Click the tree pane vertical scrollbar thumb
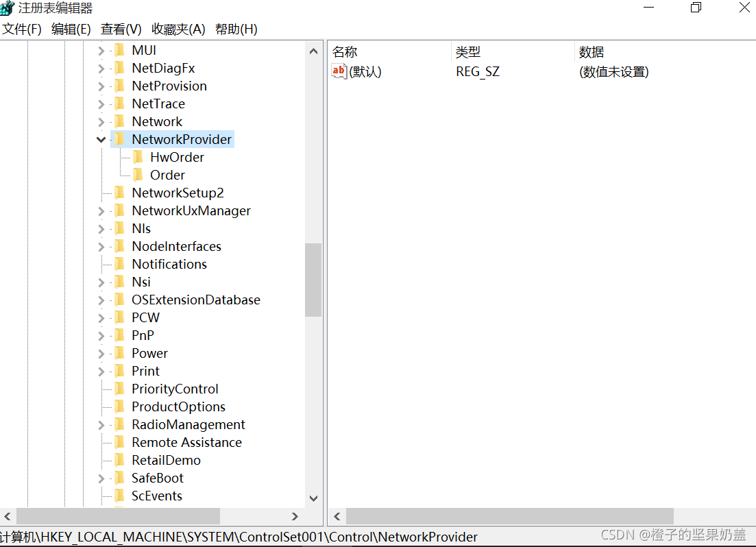 [x=313, y=280]
